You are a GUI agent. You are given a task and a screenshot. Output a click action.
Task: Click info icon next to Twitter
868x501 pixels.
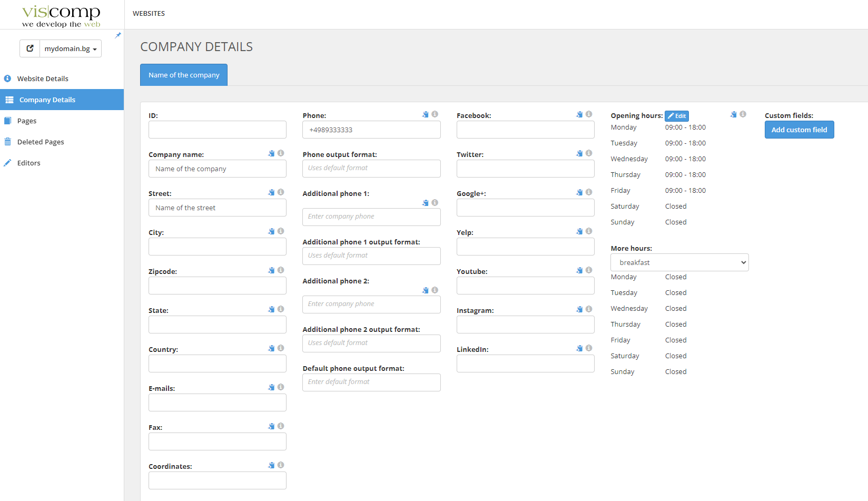[x=589, y=153]
